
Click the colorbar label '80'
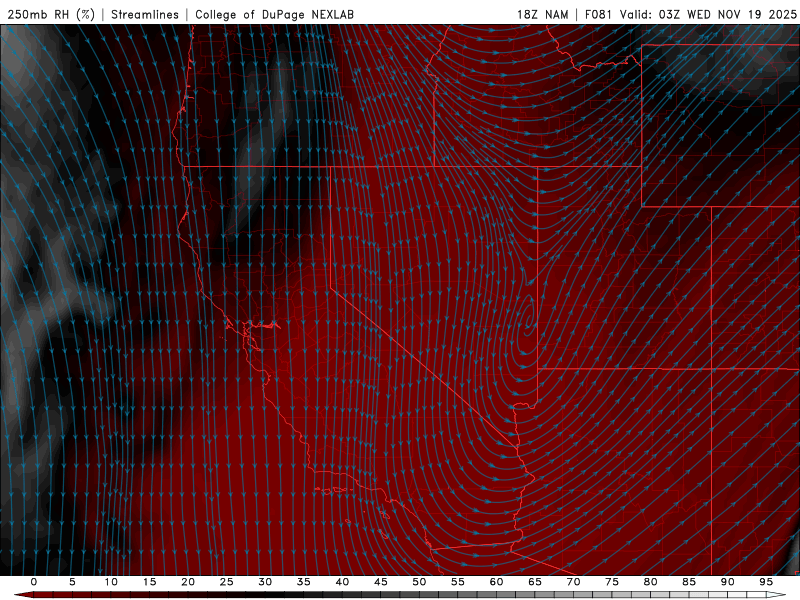coord(650,582)
